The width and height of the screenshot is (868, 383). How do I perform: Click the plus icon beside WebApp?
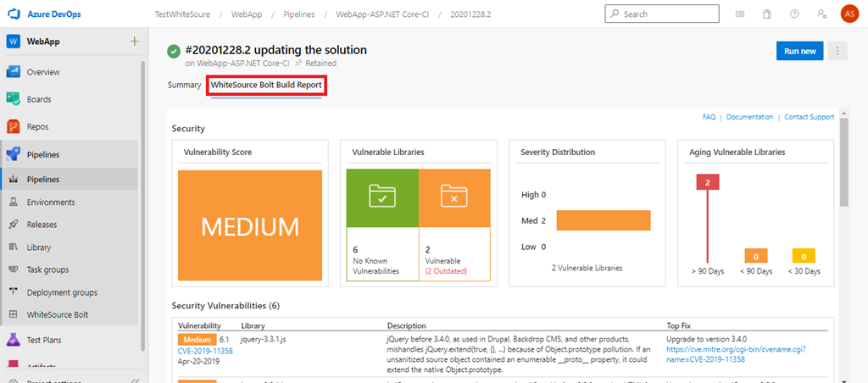[x=134, y=42]
